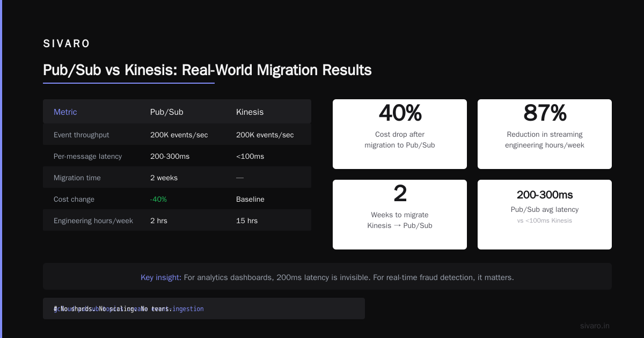Open the 200-300ms latency card
Viewport: 644px width, 338px height.
pos(545,215)
